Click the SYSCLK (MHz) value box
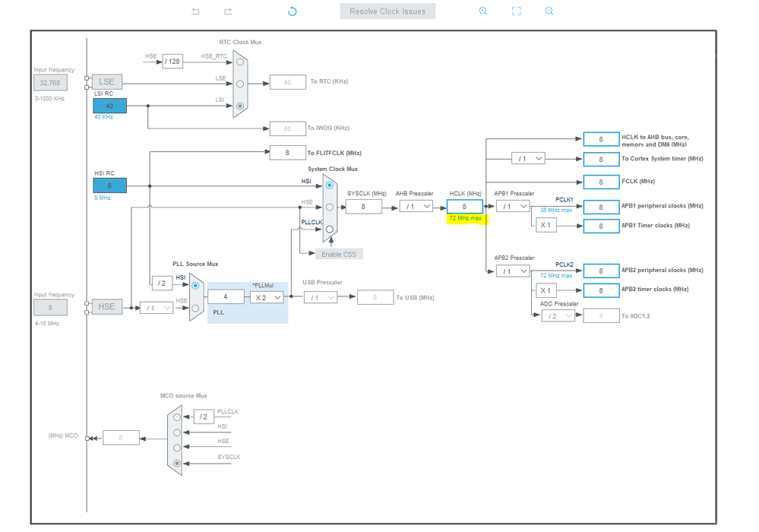Viewport: 759px width, 532px height. pyautogui.click(x=363, y=207)
